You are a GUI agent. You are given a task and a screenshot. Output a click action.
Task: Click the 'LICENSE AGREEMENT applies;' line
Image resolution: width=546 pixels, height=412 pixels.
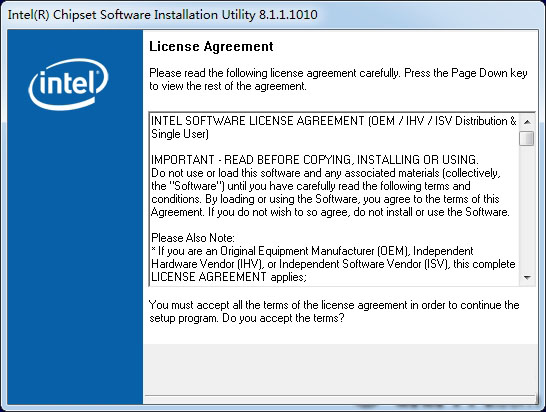click(229, 277)
